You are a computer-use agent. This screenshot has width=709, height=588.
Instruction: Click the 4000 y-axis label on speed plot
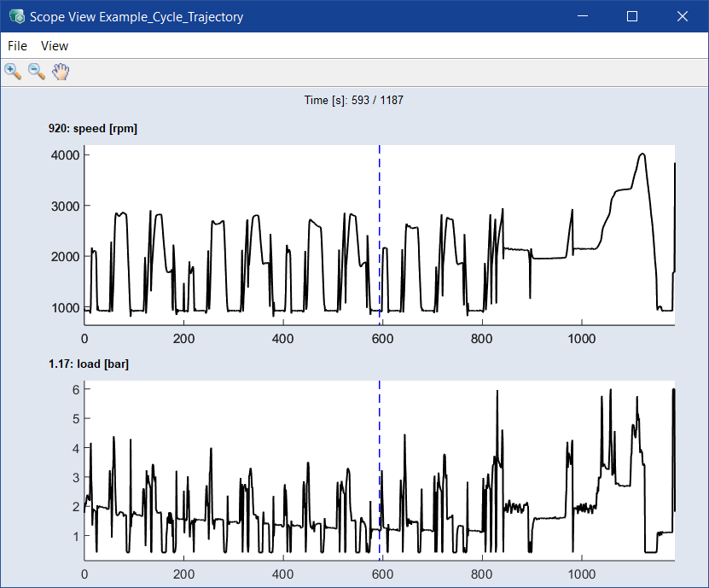pyautogui.click(x=65, y=155)
